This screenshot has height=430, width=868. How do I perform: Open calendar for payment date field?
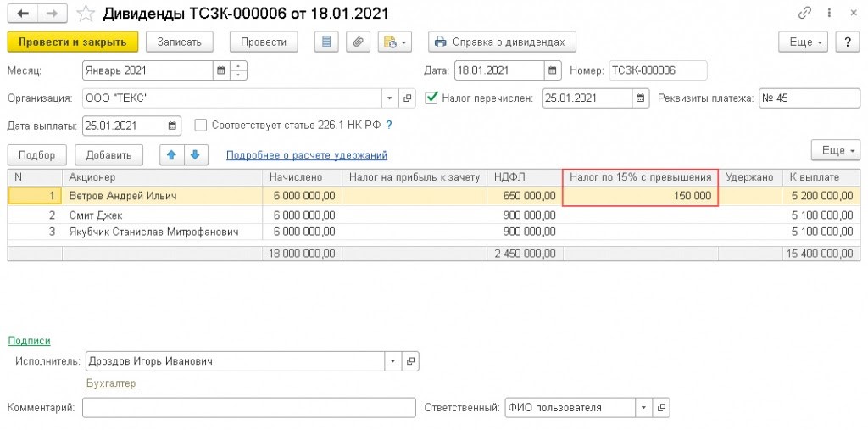pyautogui.click(x=173, y=126)
